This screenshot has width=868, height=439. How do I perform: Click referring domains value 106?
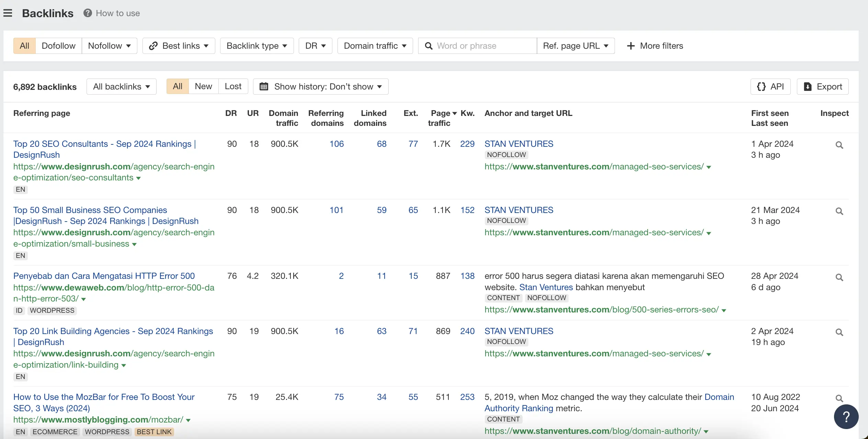[x=336, y=144]
